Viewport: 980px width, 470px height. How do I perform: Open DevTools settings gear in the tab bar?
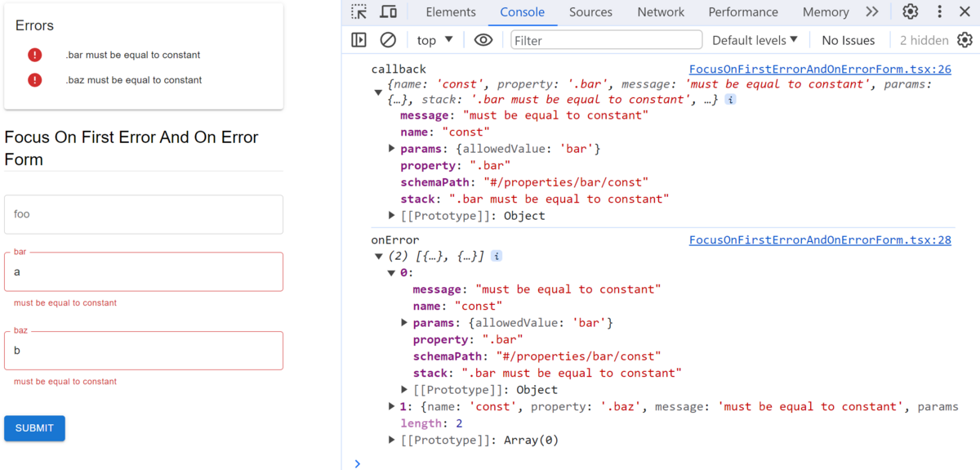pos(910,12)
